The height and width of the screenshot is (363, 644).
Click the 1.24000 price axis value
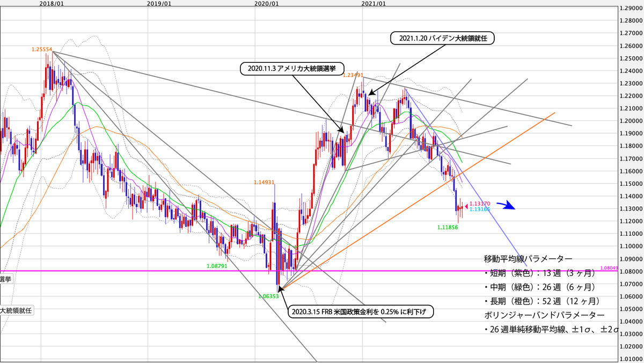point(632,71)
